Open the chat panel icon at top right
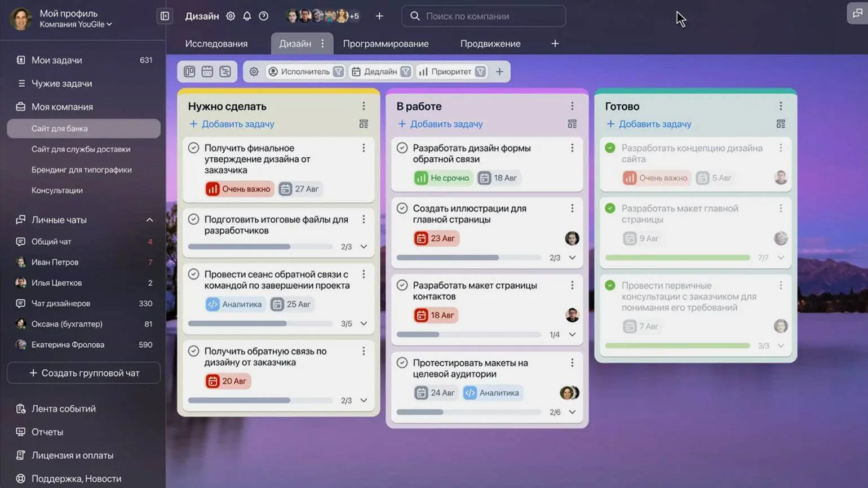The image size is (868, 488). [x=857, y=14]
